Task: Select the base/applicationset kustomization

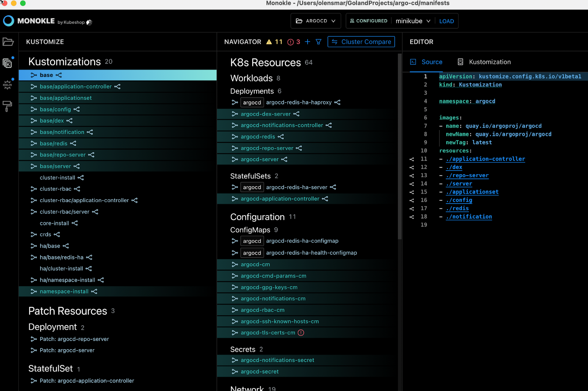Action: pyautogui.click(x=118, y=98)
